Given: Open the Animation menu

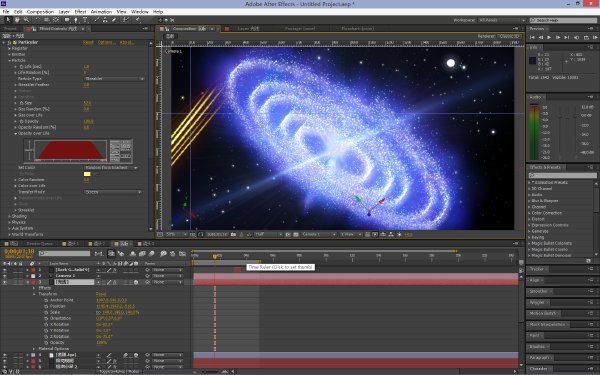Looking at the screenshot, I should tap(101, 12).
